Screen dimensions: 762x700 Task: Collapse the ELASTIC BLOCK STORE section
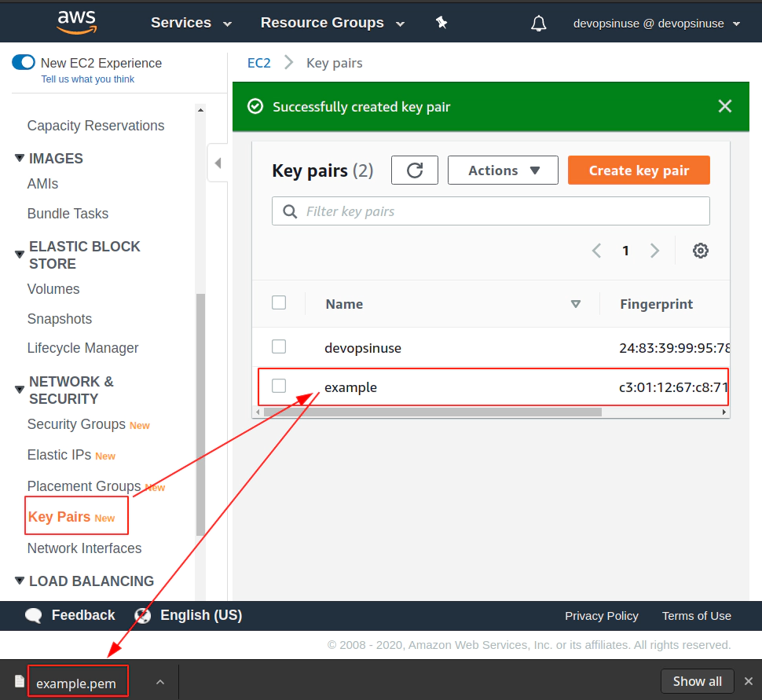click(20, 255)
